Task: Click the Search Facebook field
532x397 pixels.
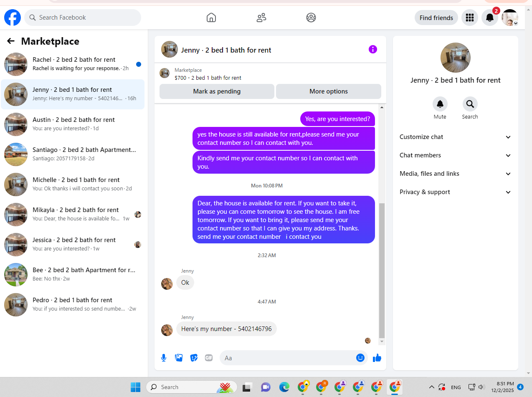Action: (83, 18)
